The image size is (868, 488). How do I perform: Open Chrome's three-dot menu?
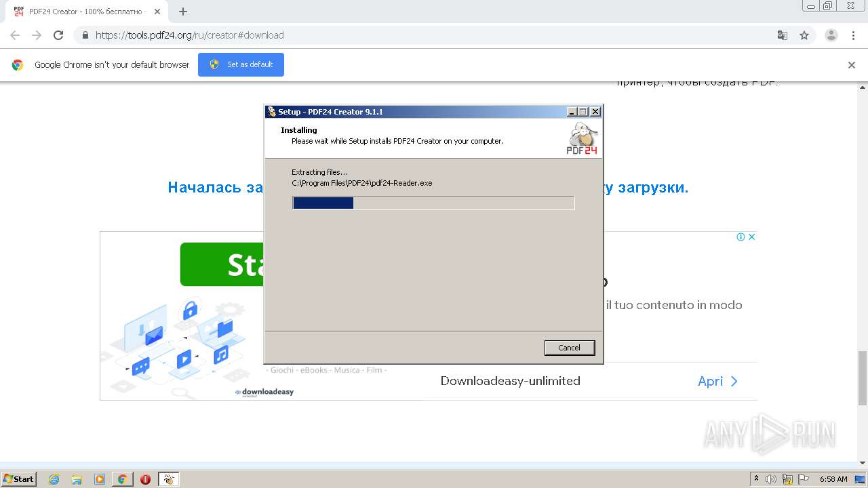click(854, 35)
